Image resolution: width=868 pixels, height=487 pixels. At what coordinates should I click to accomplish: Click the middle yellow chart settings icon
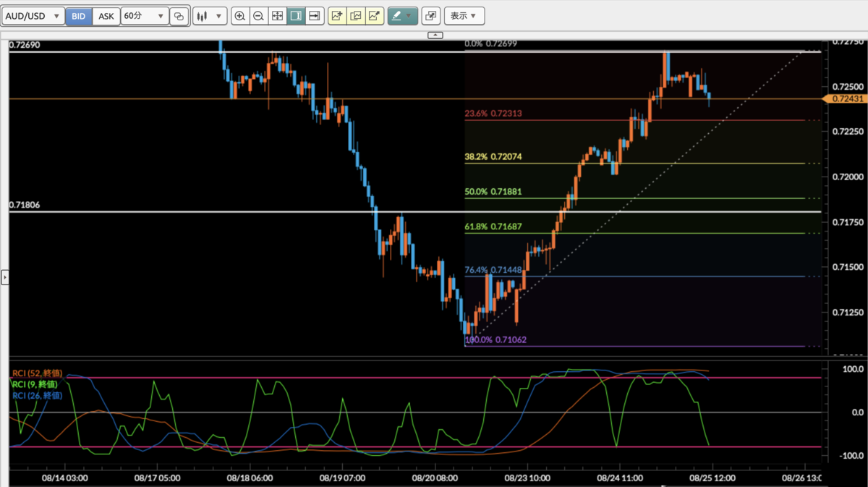click(x=355, y=16)
